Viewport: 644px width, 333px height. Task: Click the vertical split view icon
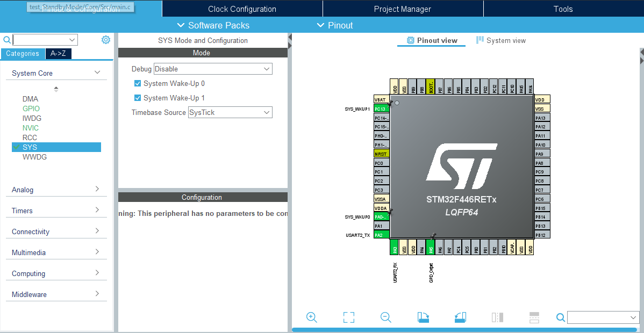click(x=497, y=317)
